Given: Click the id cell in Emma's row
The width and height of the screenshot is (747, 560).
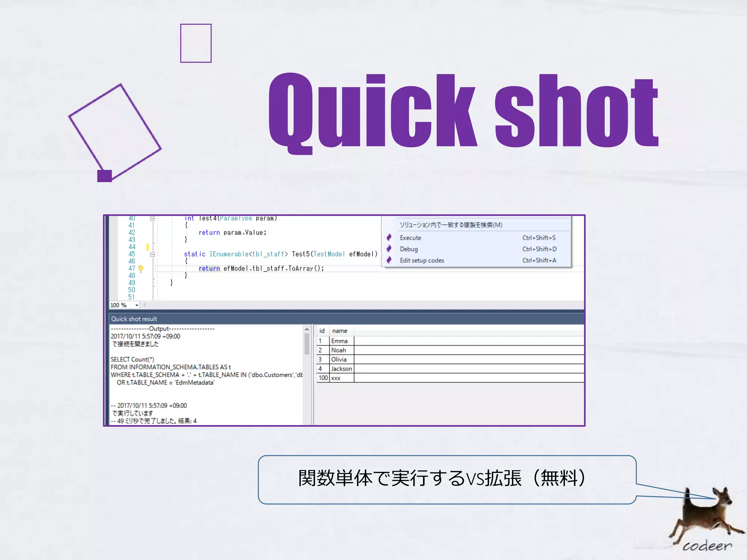Looking at the screenshot, I should tap(323, 341).
